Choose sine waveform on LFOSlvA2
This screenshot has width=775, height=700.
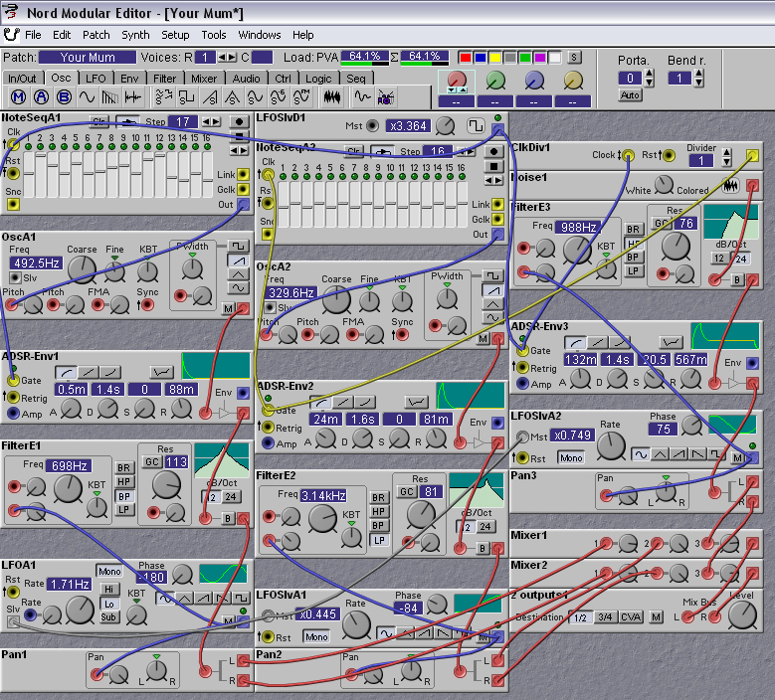(x=641, y=454)
